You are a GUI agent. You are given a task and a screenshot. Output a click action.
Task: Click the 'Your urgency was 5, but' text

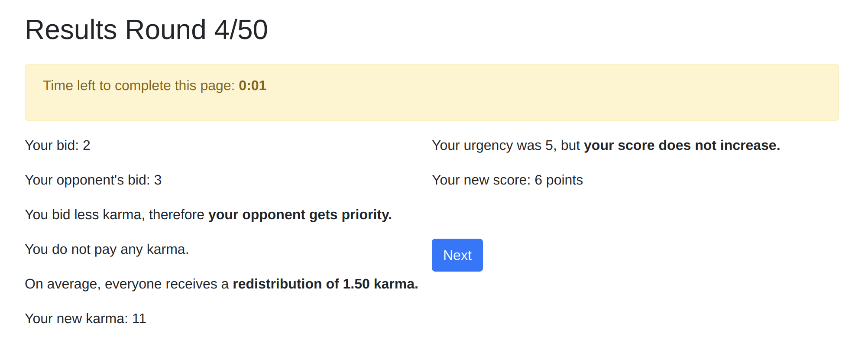pyautogui.click(x=505, y=146)
